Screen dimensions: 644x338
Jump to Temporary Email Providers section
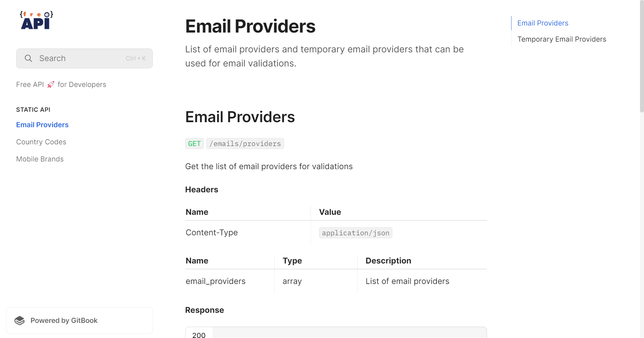[562, 39]
